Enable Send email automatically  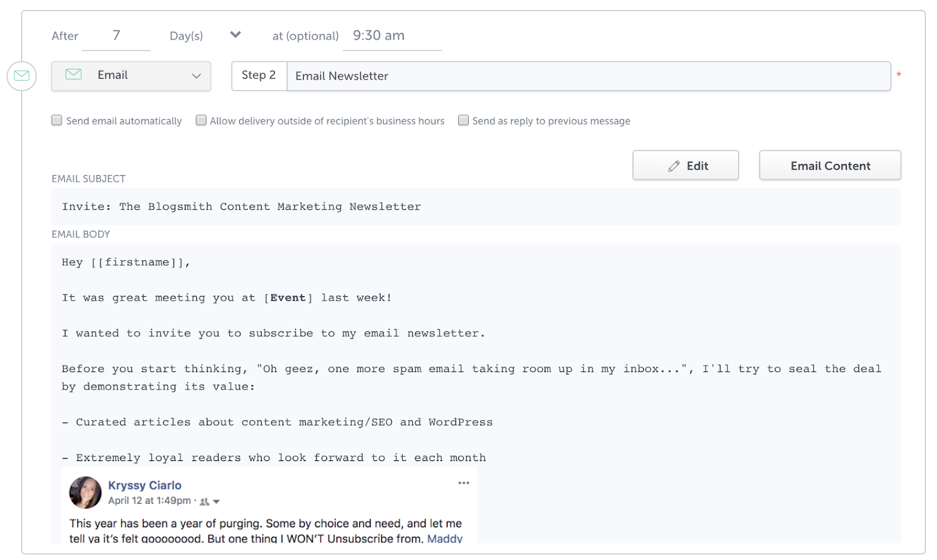tap(57, 121)
